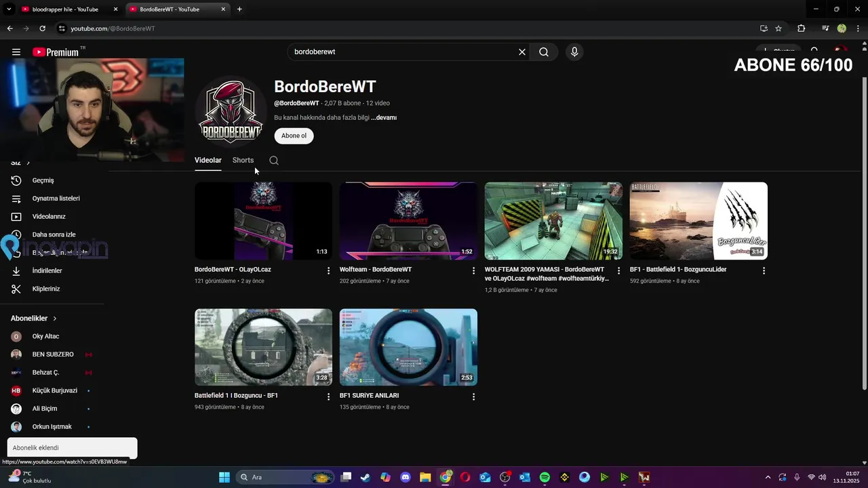The height and width of the screenshot is (488, 868).
Task: Click the Windows taskbar search box
Action: pyautogui.click(x=285, y=477)
